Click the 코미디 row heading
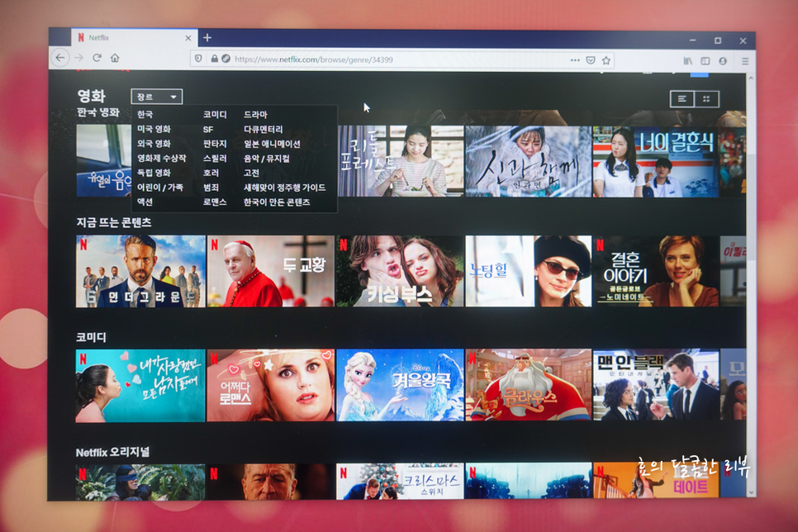This screenshot has width=798, height=532. point(91,337)
